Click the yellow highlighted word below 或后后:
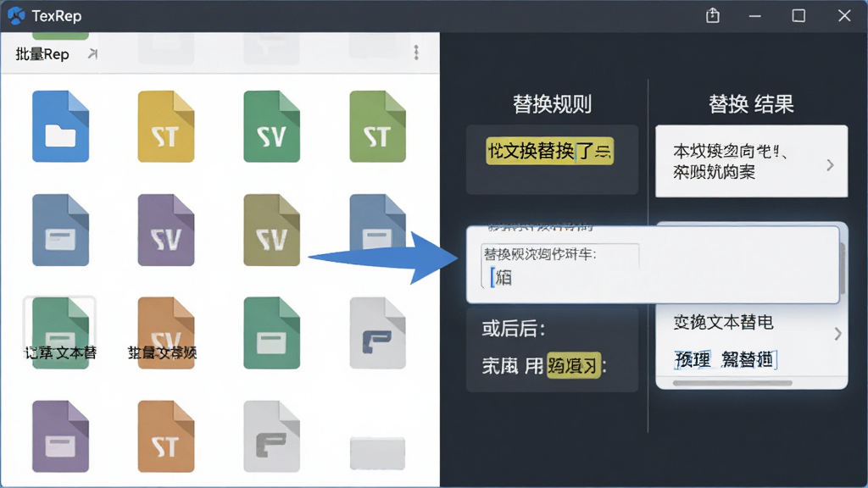 tap(574, 365)
